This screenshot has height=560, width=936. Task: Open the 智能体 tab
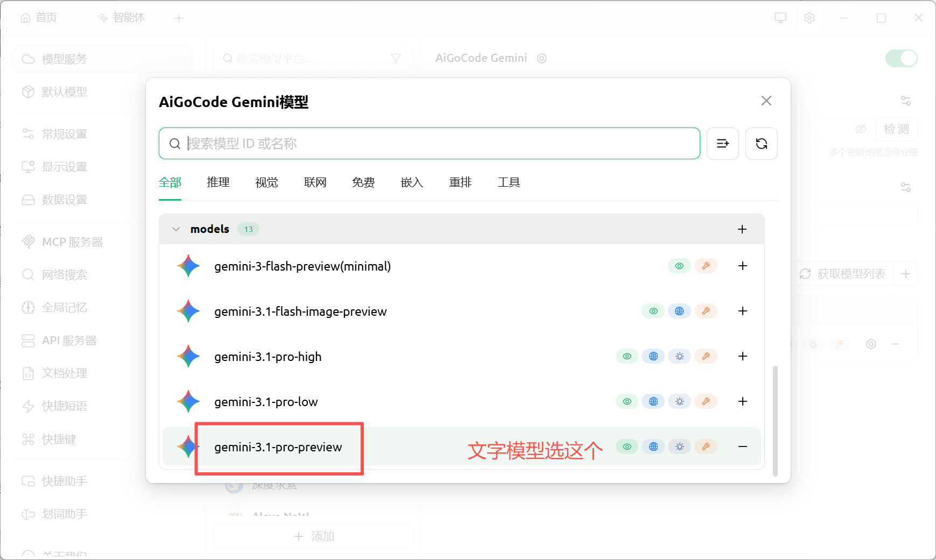(x=121, y=18)
